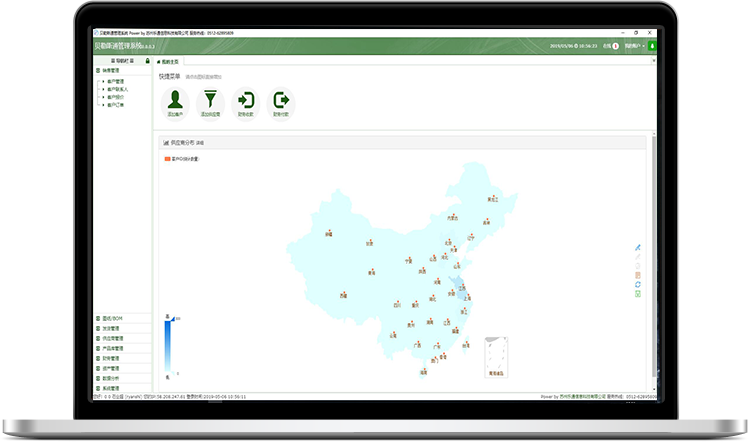Open the 客户联系人 tree item

tap(118, 89)
